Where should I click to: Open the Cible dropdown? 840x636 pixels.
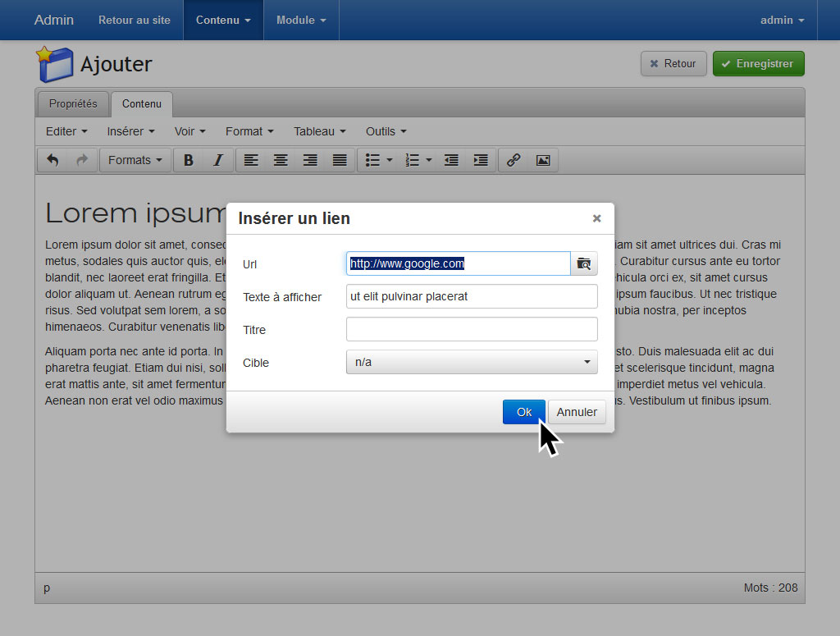point(472,362)
